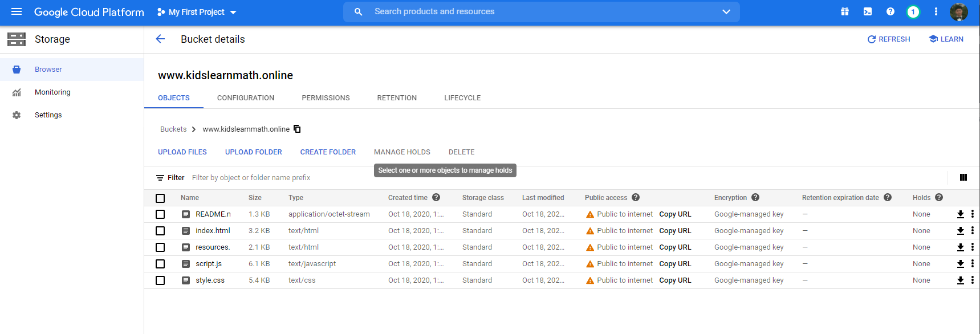Click the filter list icon
980x334 pixels.
point(160,178)
